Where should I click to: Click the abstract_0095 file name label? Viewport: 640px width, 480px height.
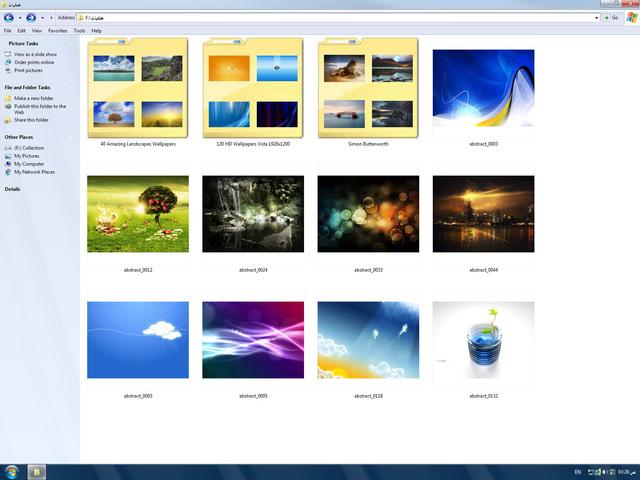[x=253, y=396]
